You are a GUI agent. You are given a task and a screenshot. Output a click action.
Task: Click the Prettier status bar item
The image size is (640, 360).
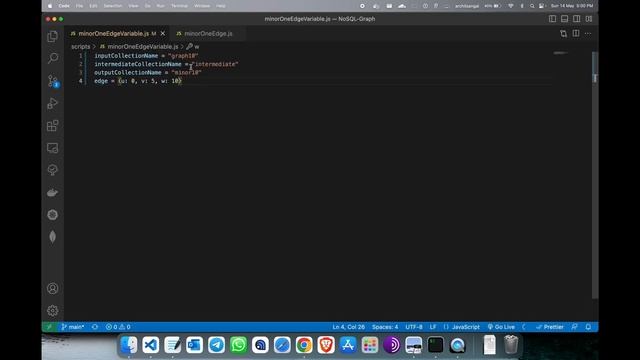coord(550,327)
